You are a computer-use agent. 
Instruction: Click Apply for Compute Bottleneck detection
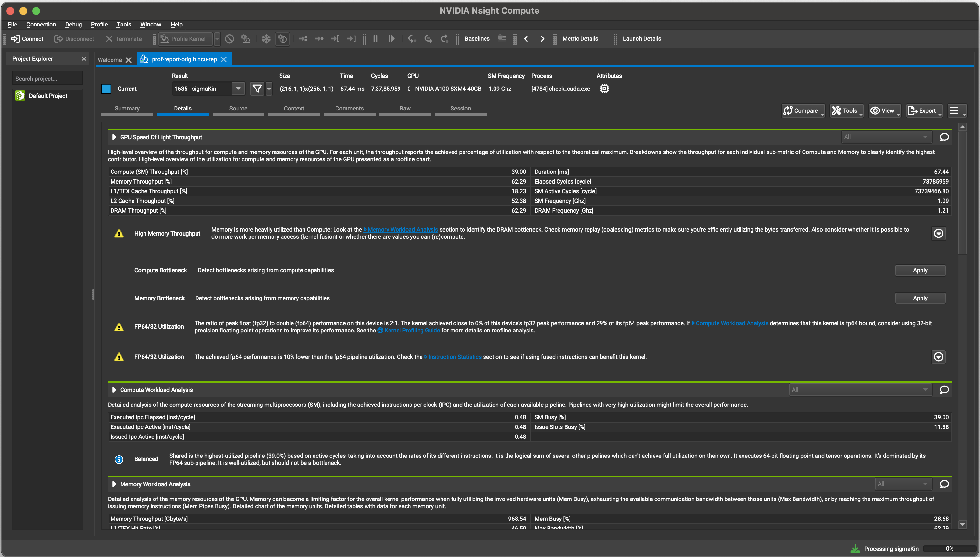(x=920, y=270)
